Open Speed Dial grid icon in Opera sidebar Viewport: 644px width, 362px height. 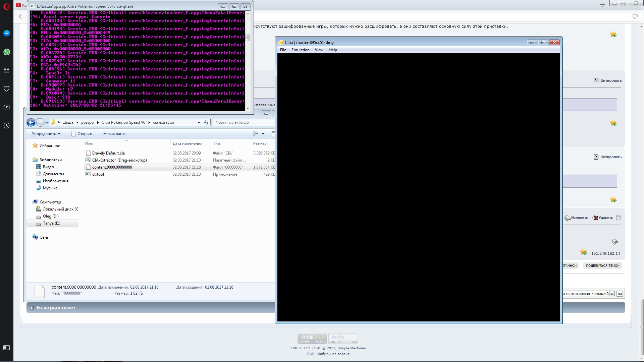6,70
